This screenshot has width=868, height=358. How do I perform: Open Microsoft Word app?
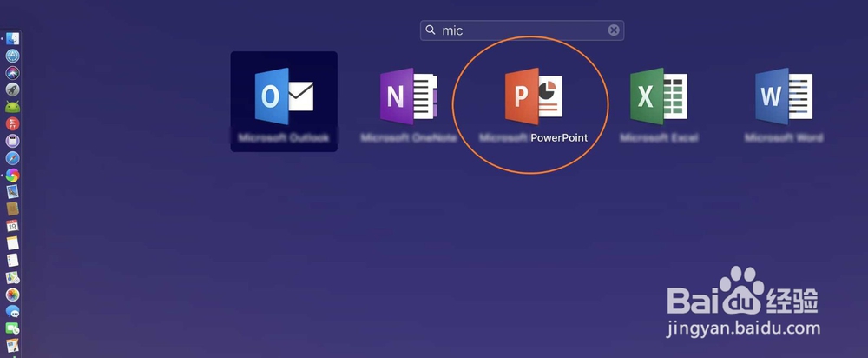coord(784,96)
